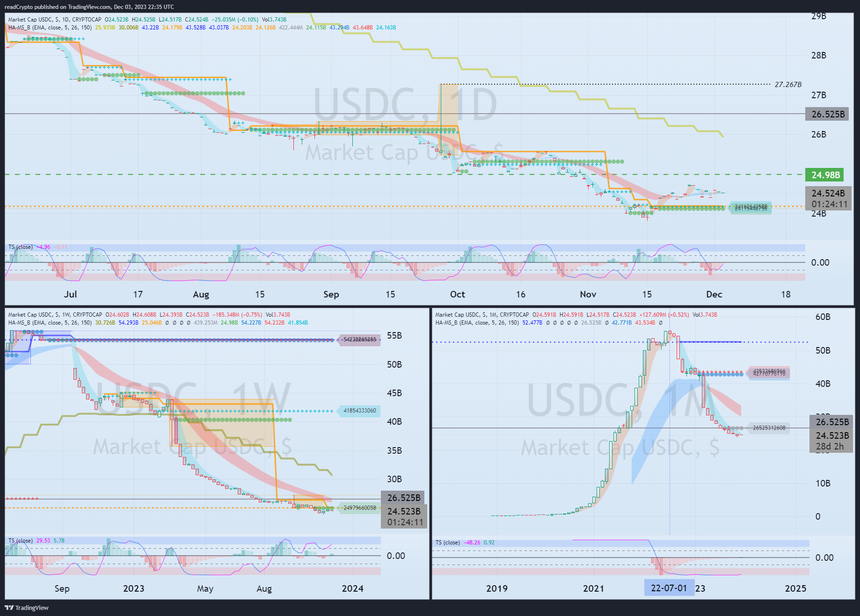Click the 54232845285 level label on weekly chart
This screenshot has height=616, width=860.
click(359, 340)
